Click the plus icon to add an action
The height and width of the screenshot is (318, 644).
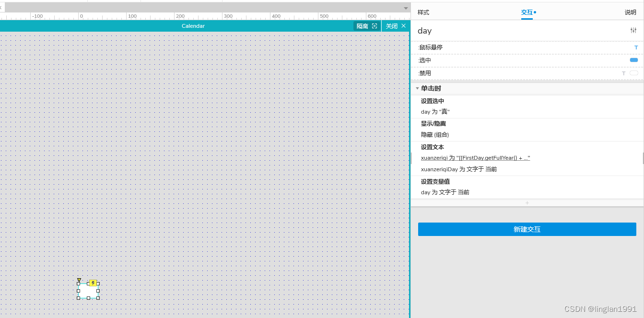point(527,202)
